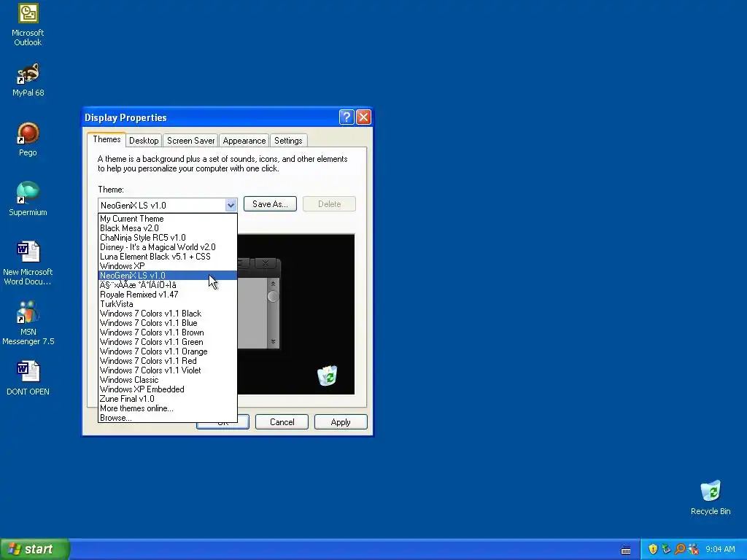Click the Cancel button
The image size is (747, 560).
282,422
